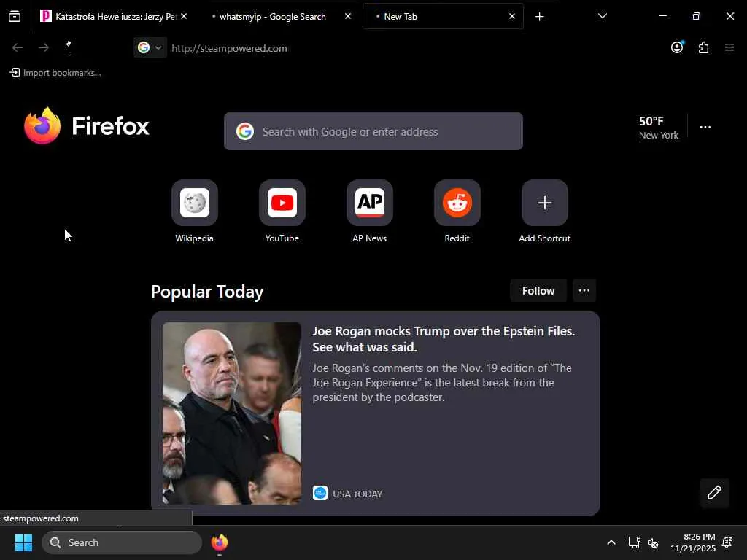
Task: Click the muted volume tray icon
Action: [653, 542]
